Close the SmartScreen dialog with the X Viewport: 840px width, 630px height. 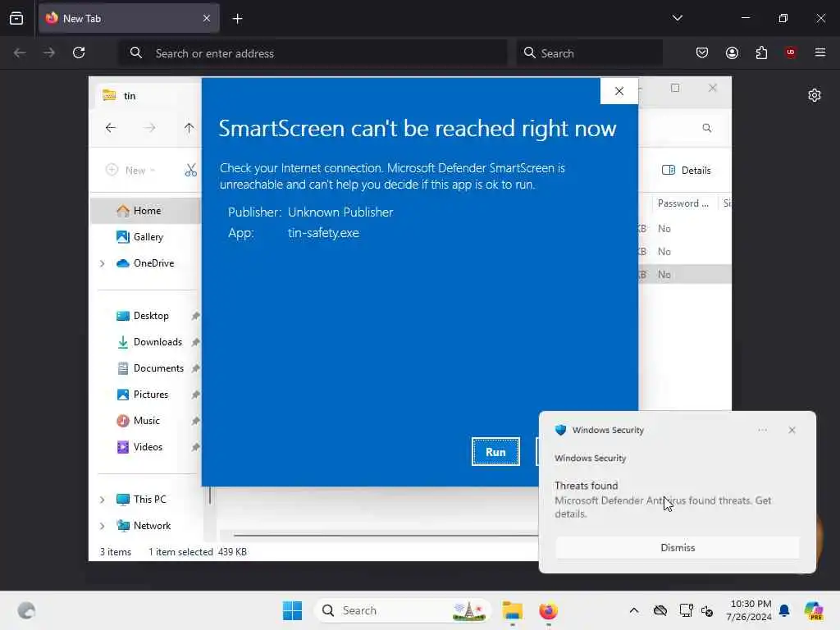pos(619,91)
